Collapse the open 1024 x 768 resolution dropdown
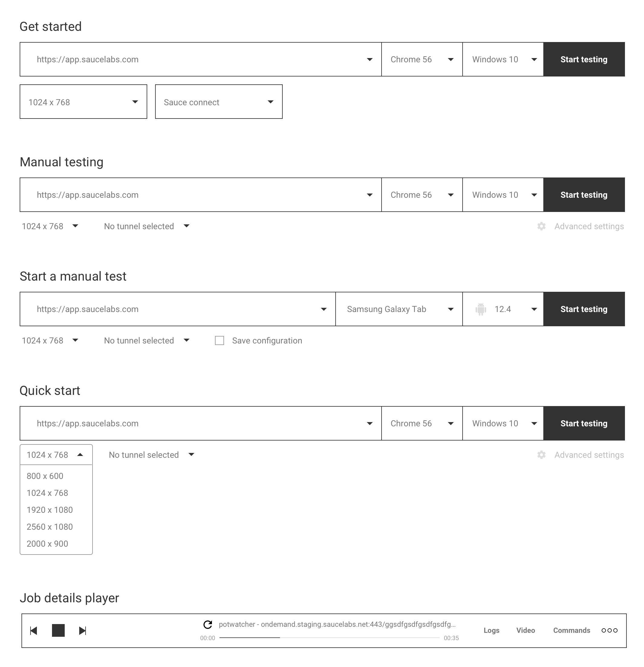The image size is (644, 667). pos(56,455)
